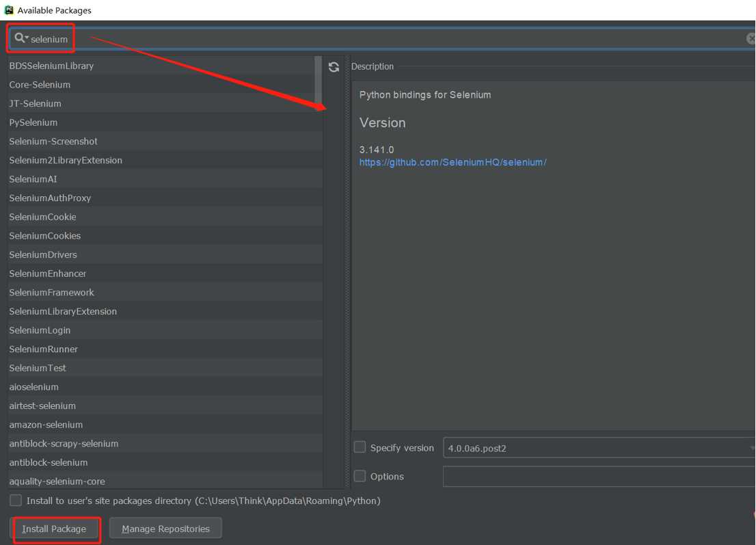
Task: Select SeleniumAI package row
Action: click(165, 179)
